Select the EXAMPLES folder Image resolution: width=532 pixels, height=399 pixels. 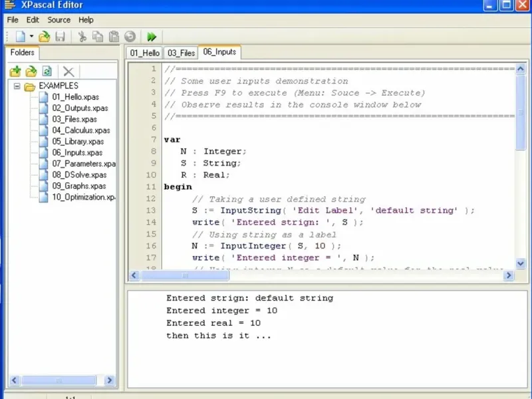(x=59, y=86)
